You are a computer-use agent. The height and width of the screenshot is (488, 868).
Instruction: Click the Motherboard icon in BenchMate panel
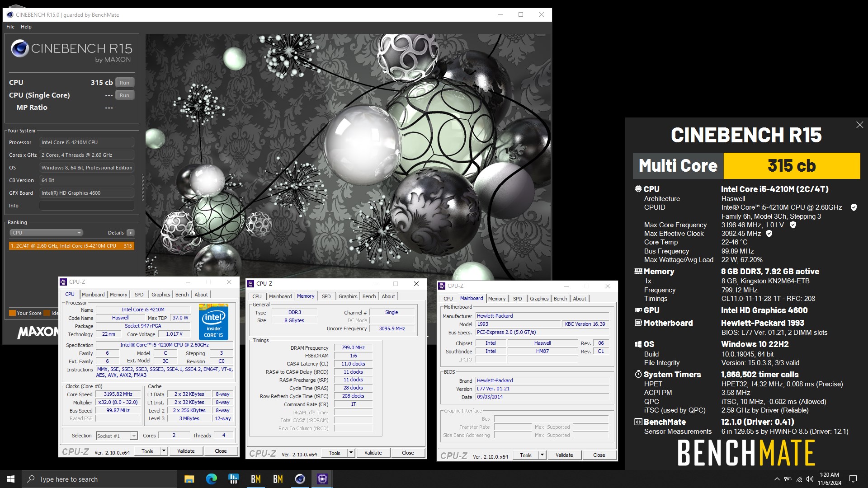coord(638,323)
